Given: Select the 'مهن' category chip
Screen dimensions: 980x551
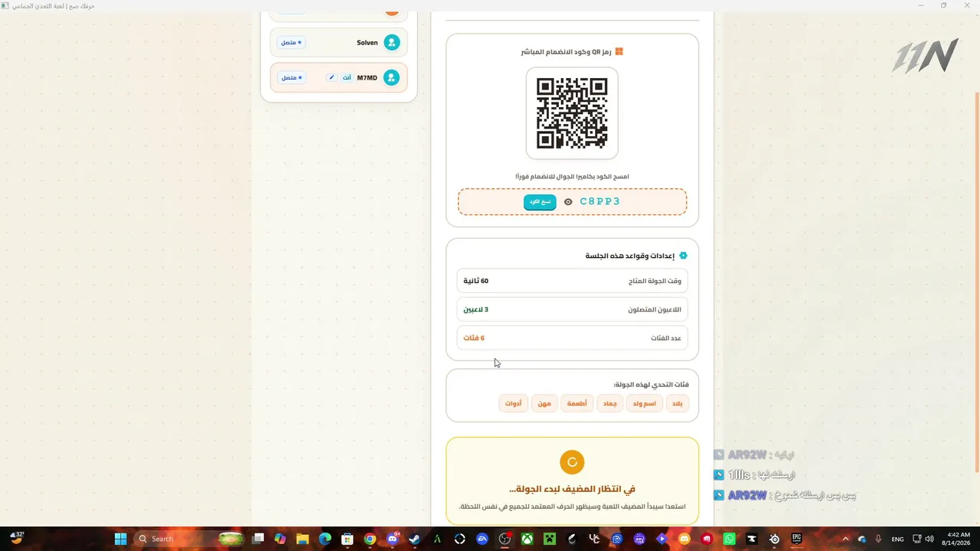Looking at the screenshot, I should [544, 403].
